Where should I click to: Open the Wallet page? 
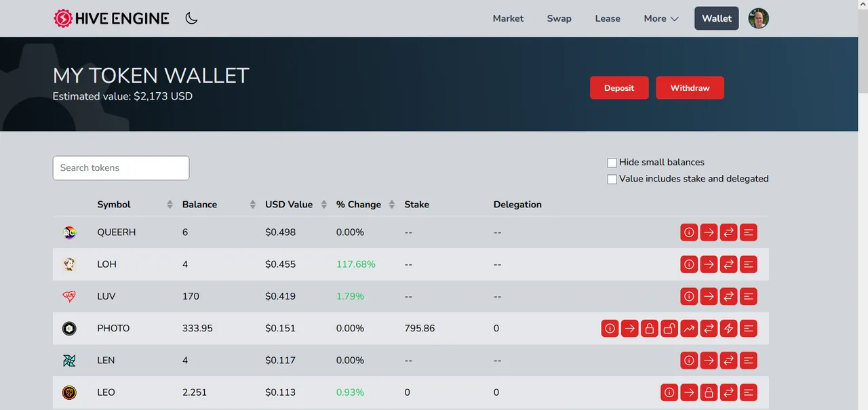coord(717,18)
